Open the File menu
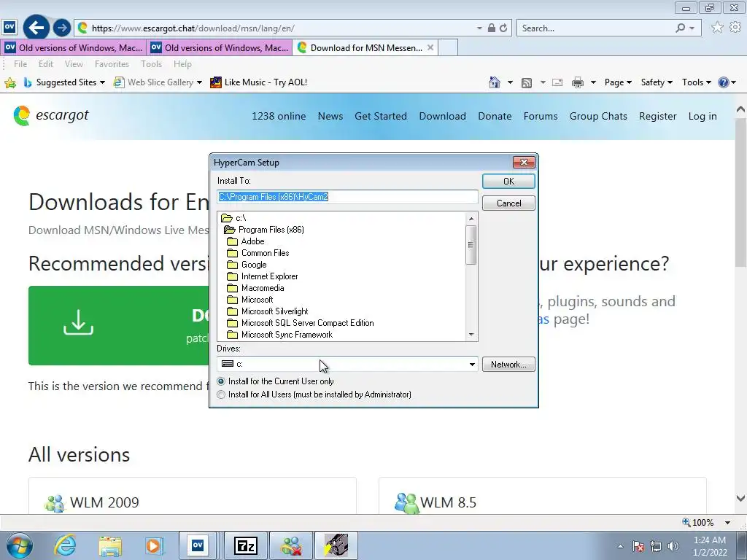Viewport: 747px width, 560px height. (x=20, y=64)
